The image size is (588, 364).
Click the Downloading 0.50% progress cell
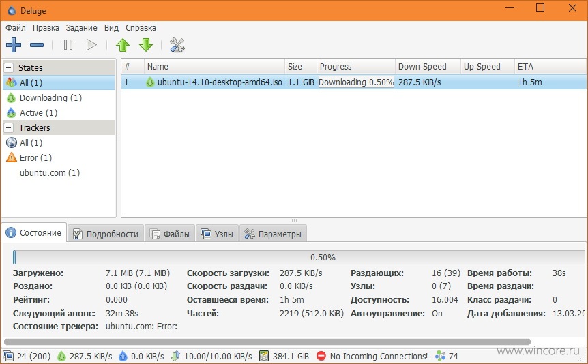point(356,82)
